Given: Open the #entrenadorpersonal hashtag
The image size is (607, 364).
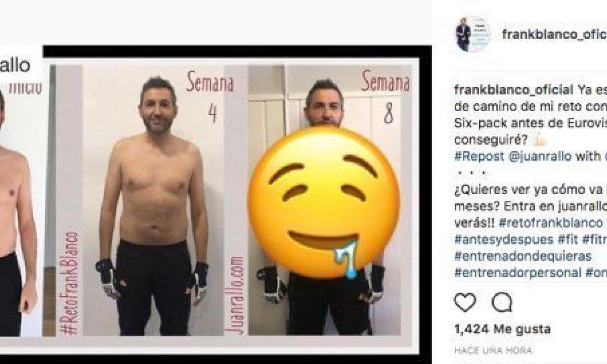Looking at the screenshot, I should point(517,272).
